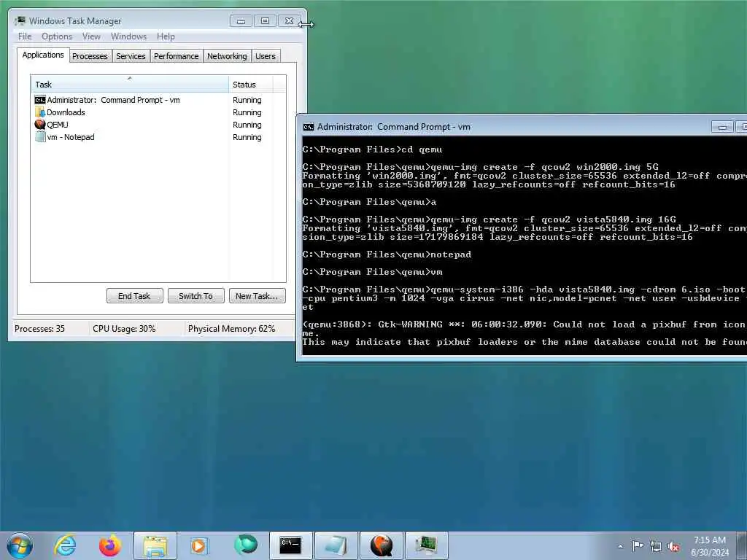
Task: Select the Applications tab
Action: (43, 55)
